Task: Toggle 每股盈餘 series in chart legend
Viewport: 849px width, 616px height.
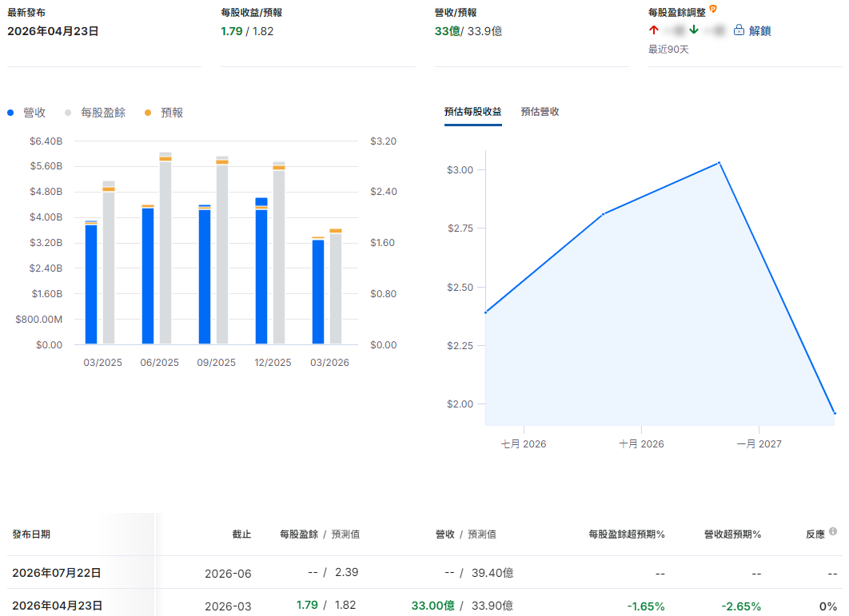Action: tap(103, 113)
